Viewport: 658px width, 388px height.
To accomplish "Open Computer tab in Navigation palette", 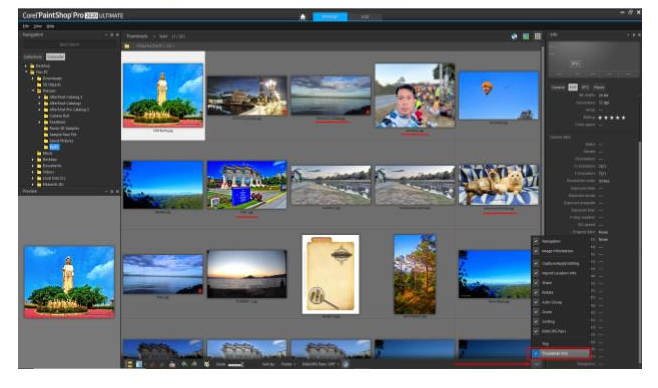I will (55, 57).
